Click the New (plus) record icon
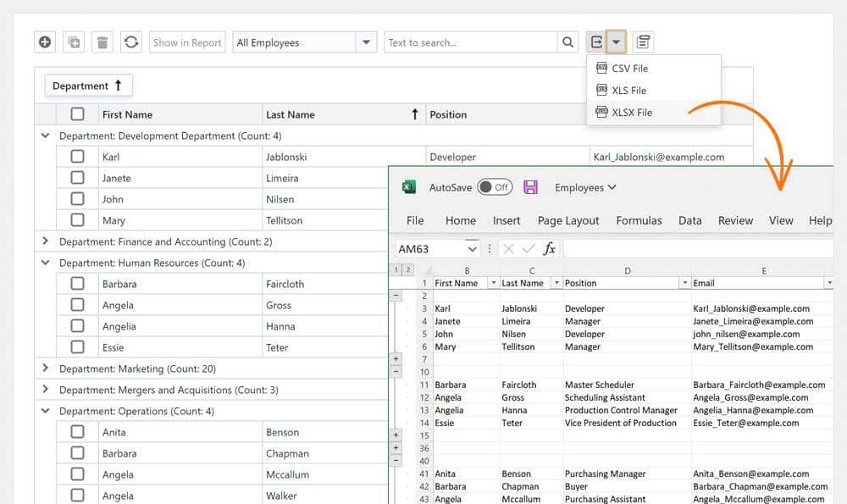Viewport: 847px width, 504px height. point(46,42)
